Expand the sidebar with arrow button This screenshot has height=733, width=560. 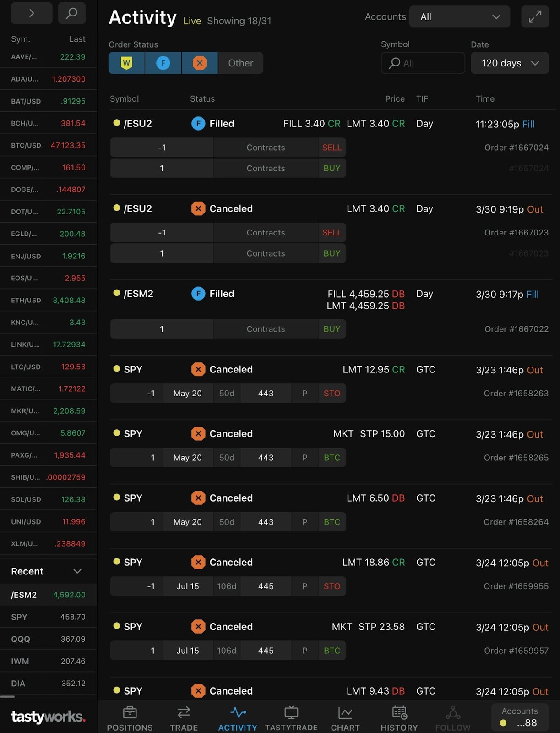tap(32, 13)
